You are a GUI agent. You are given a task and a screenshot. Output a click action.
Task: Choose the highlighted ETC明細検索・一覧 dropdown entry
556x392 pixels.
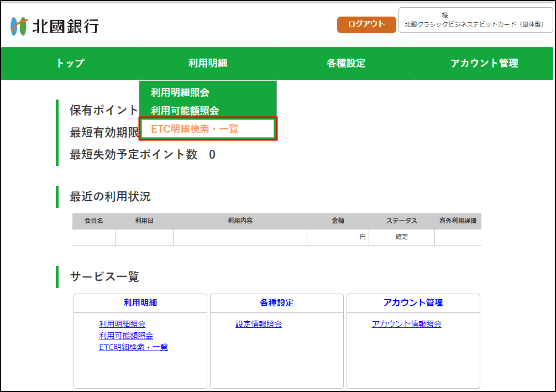click(195, 129)
